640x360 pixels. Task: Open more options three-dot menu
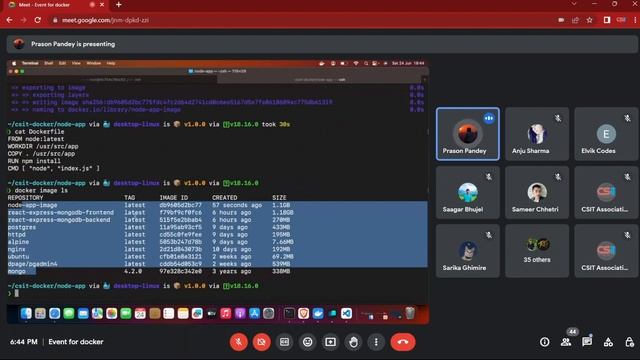(x=376, y=342)
